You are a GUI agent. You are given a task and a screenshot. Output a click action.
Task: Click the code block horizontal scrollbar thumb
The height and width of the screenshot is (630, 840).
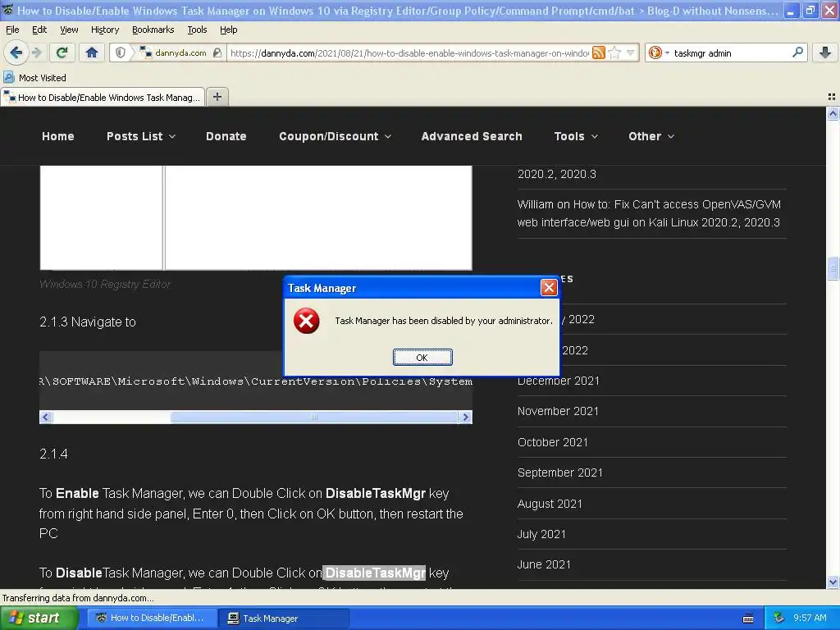314,417
